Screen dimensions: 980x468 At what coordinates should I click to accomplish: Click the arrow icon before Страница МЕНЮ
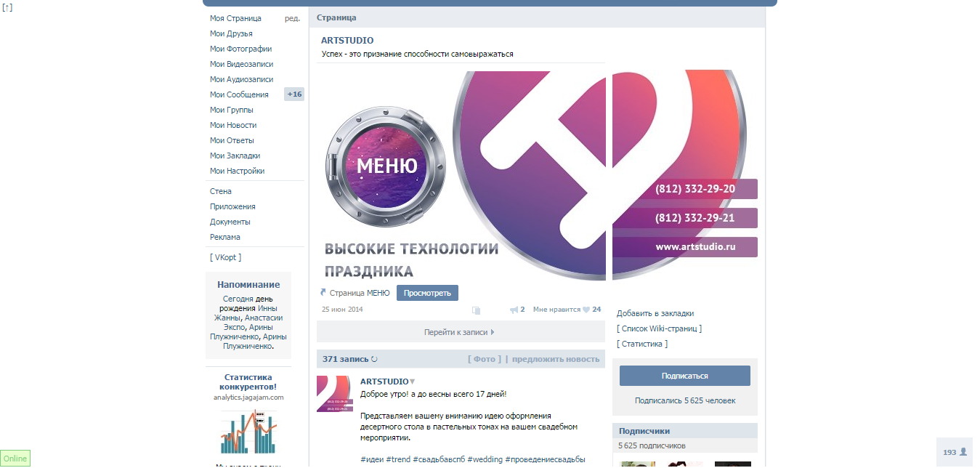(323, 293)
